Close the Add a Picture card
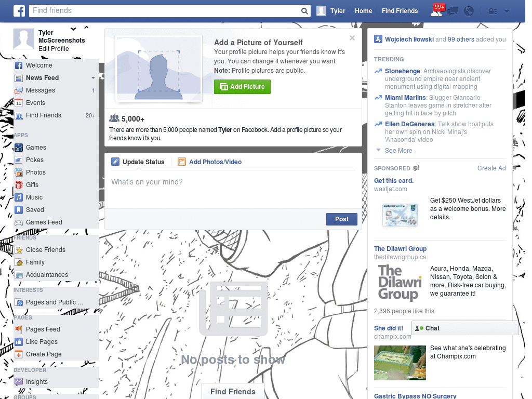Image resolution: width=532 pixels, height=399 pixels. click(352, 38)
